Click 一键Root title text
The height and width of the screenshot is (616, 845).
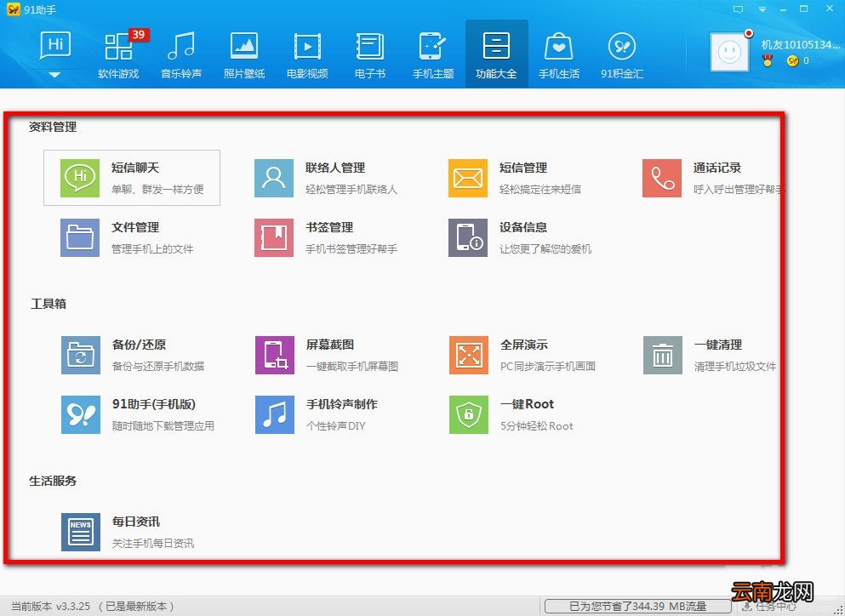(527, 404)
